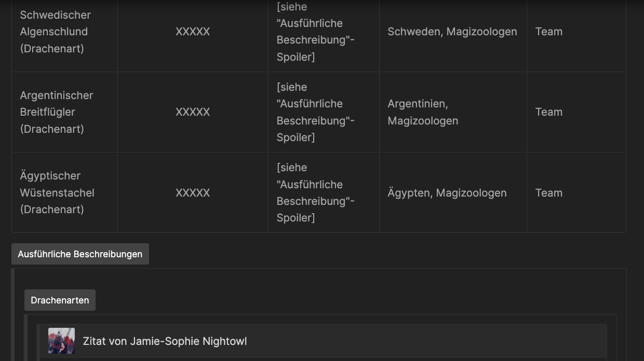644x361 pixels.
Task: Select the Argentinischer Breitflügler name cell
Action: [x=57, y=112]
